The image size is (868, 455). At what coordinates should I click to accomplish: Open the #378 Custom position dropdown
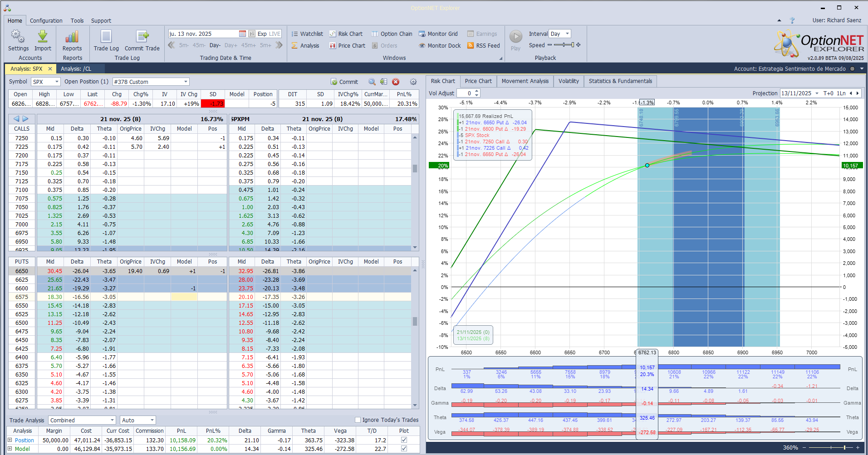coord(186,82)
